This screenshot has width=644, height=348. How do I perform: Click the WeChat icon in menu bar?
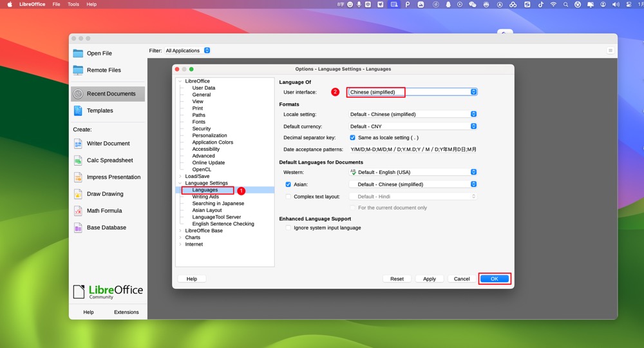[x=473, y=5]
